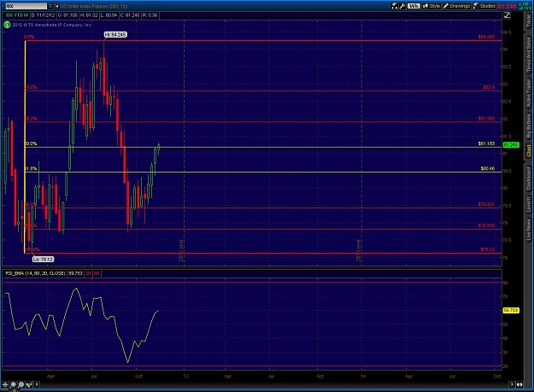Image resolution: width=534 pixels, height=392 pixels.
Task: Open the Style menu
Action: click(431, 6)
